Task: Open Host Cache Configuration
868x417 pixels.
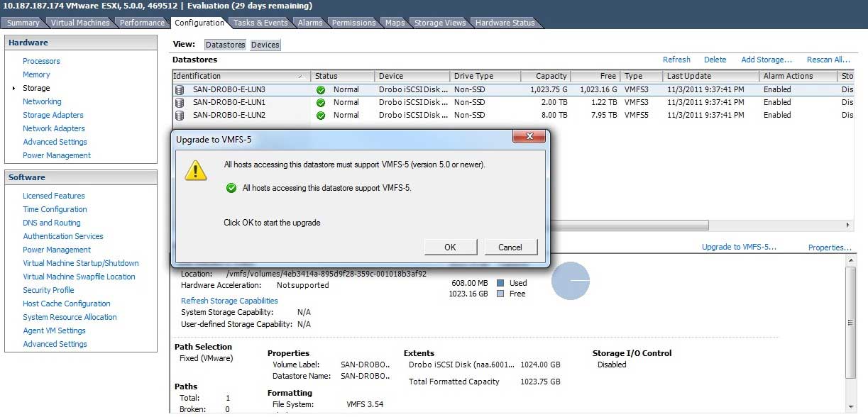Action: point(67,304)
